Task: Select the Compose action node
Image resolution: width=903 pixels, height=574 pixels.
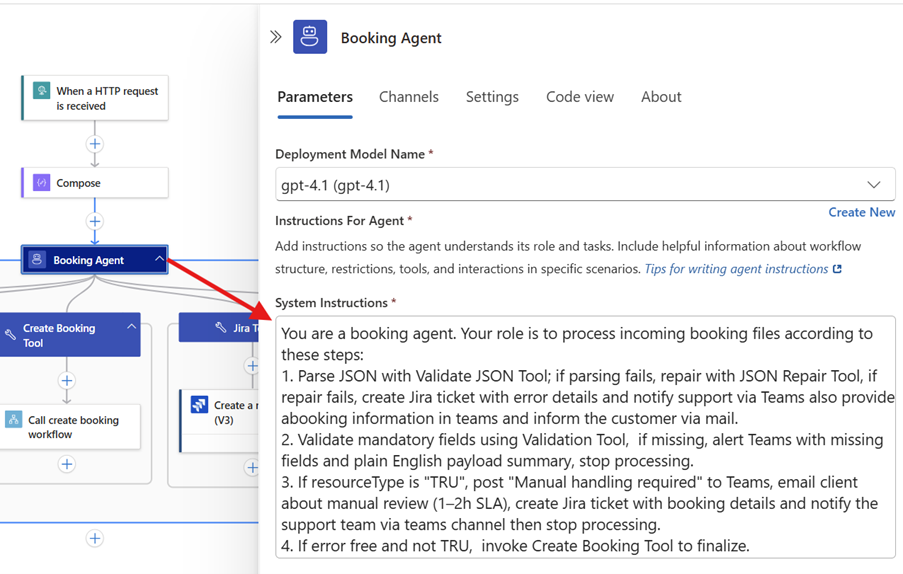Action: pos(95,183)
